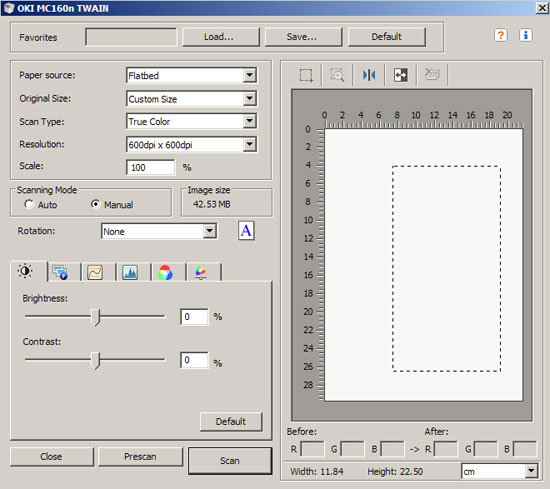Click the Close button
The image size is (550, 489).
(52, 457)
